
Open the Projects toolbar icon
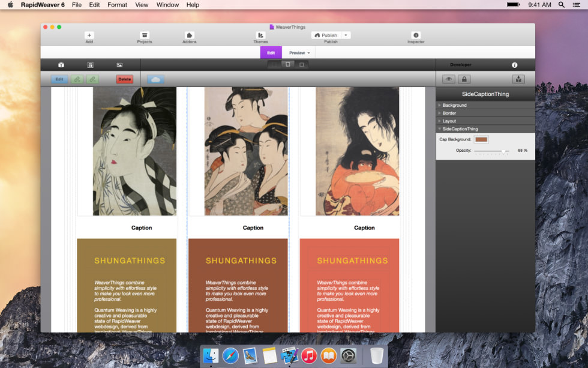click(145, 35)
